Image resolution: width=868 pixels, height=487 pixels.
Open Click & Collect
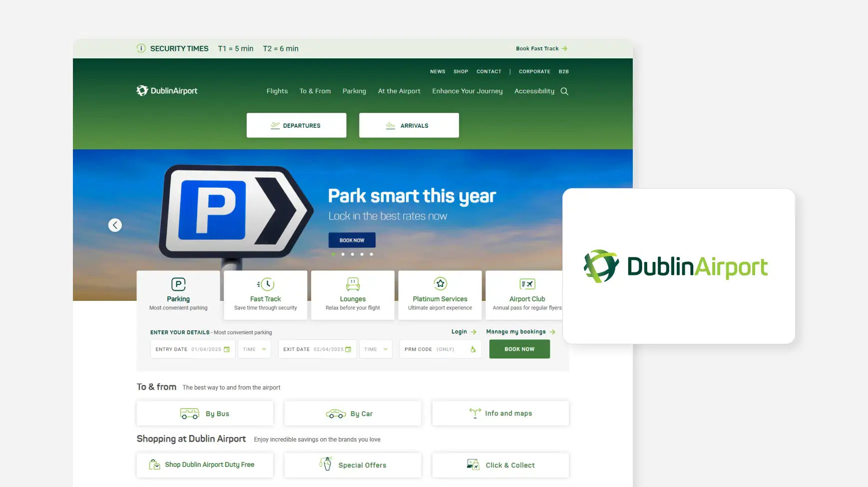pyautogui.click(x=500, y=465)
